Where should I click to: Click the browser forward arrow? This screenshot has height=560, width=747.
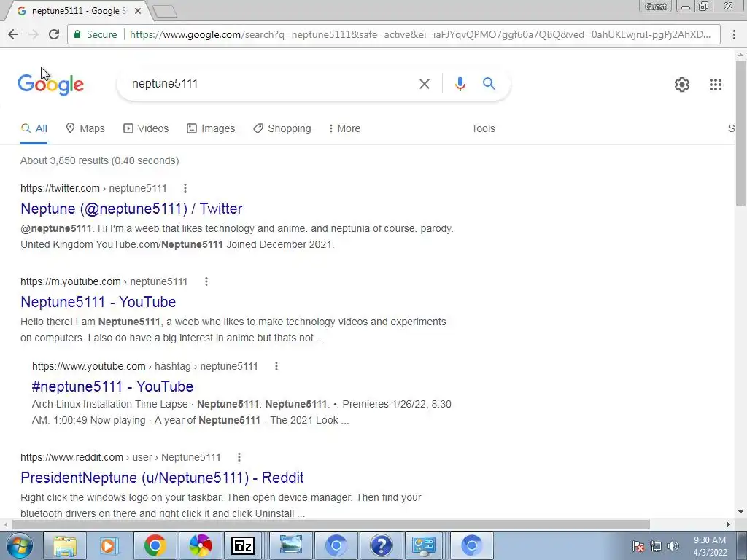[x=34, y=34]
